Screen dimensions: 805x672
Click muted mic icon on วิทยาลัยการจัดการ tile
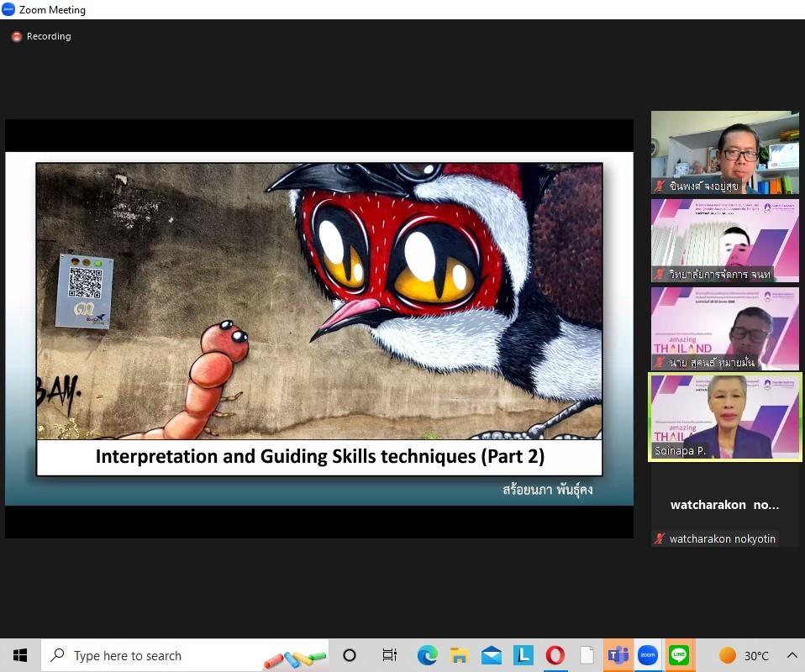tap(659, 274)
